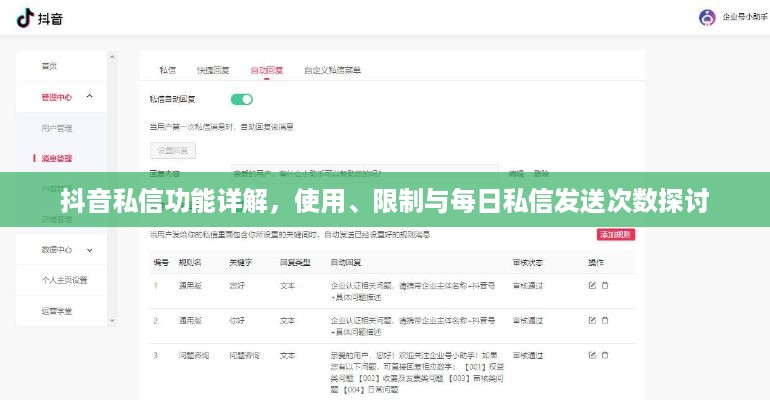Click keyword cell 你好 in row 2
770x400 pixels.
coord(237,320)
